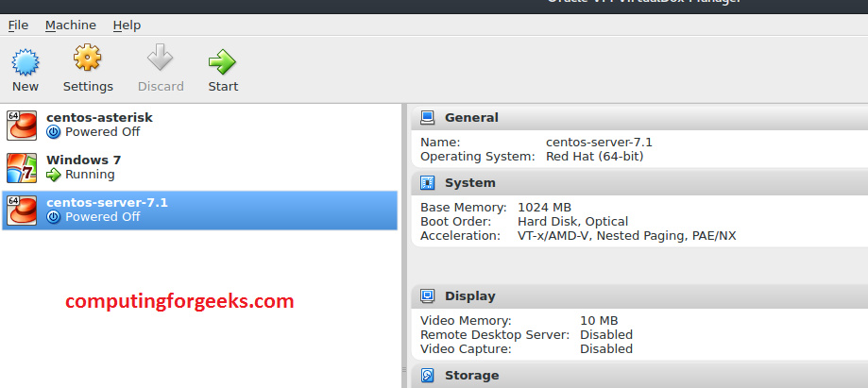This screenshot has width=868, height=388.
Task: Start the VM with the green arrow
Action: [223, 61]
